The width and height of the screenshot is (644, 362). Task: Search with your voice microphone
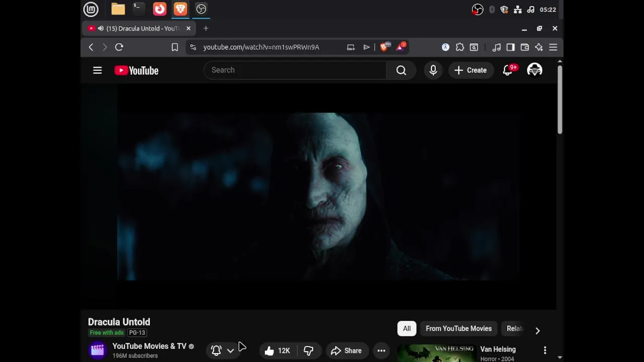[433, 70]
